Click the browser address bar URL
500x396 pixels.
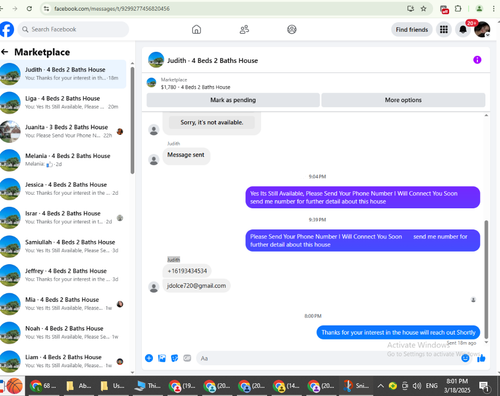point(112,9)
